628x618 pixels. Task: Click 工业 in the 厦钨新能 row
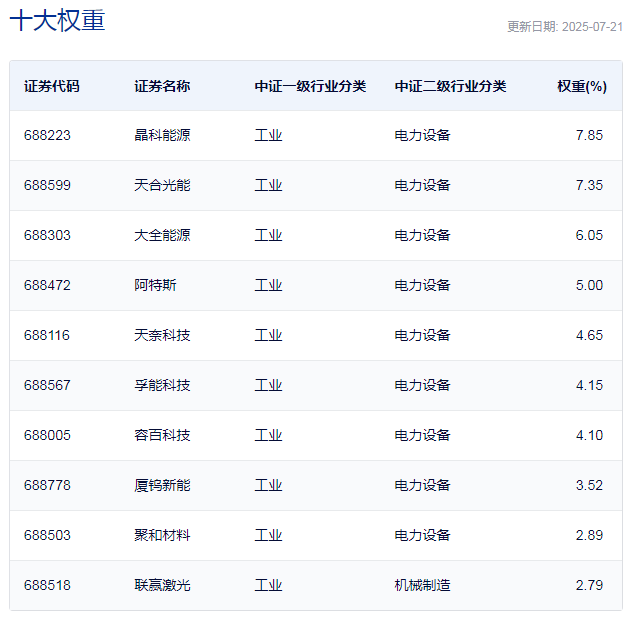pos(268,485)
